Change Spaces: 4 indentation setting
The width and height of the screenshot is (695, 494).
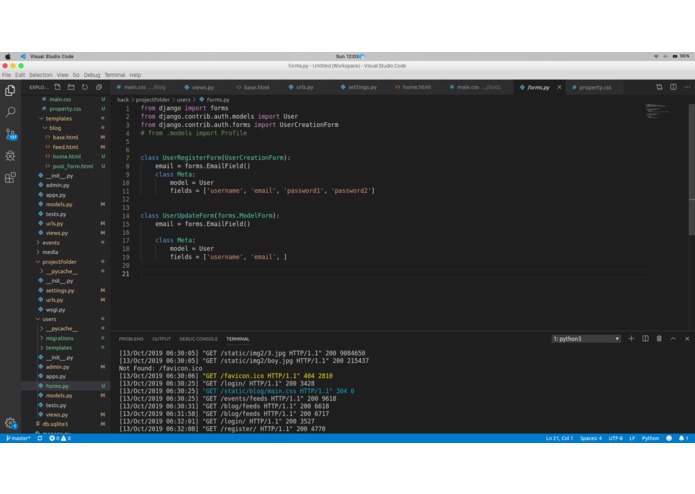tap(591, 438)
